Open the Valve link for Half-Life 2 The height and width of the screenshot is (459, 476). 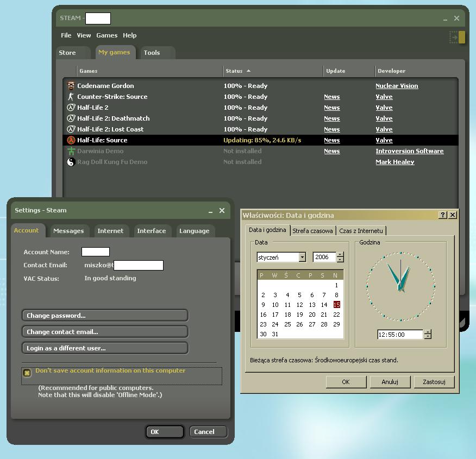[384, 108]
